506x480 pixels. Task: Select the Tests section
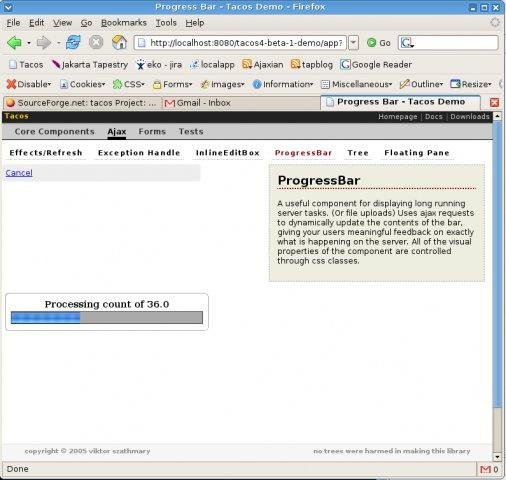click(191, 131)
